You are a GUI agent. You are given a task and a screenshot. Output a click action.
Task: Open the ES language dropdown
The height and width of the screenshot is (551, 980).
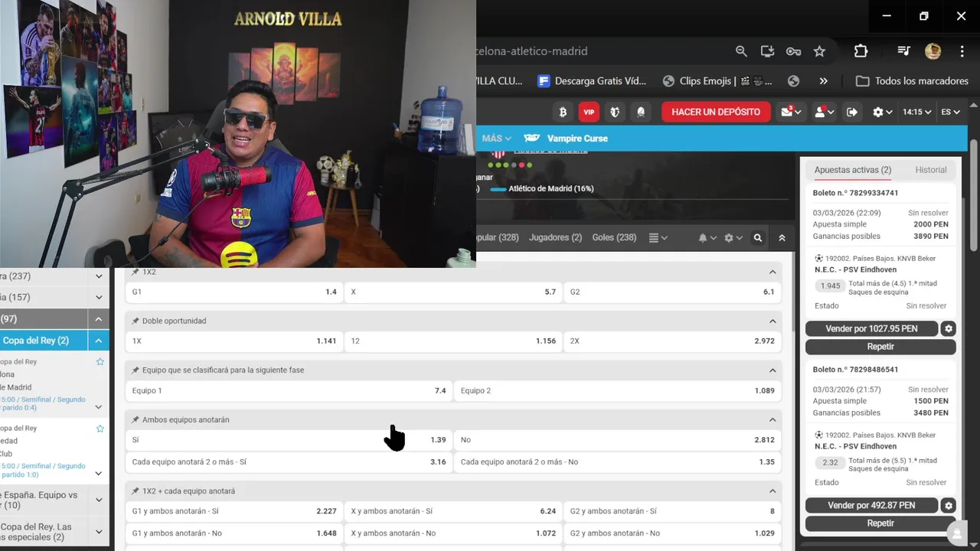point(951,112)
